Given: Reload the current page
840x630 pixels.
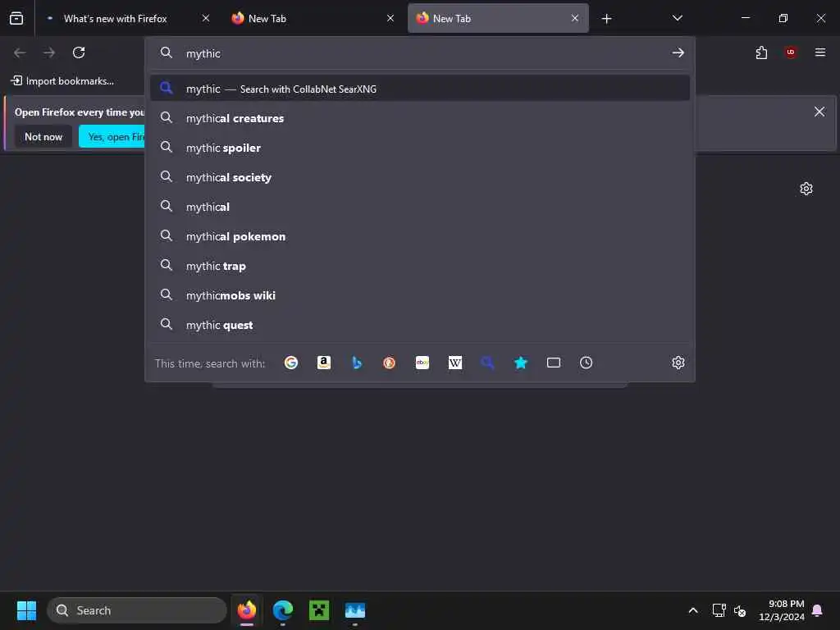Looking at the screenshot, I should [79, 52].
